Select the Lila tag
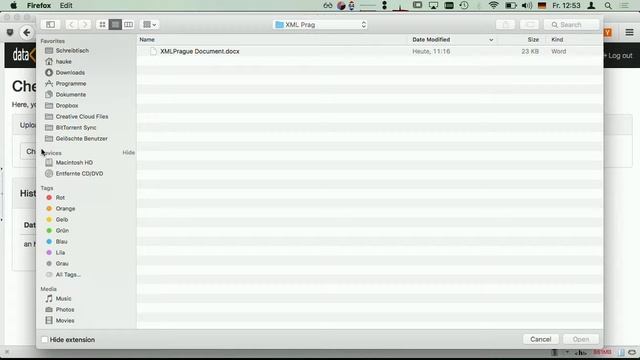The height and width of the screenshot is (360, 640). click(60, 253)
